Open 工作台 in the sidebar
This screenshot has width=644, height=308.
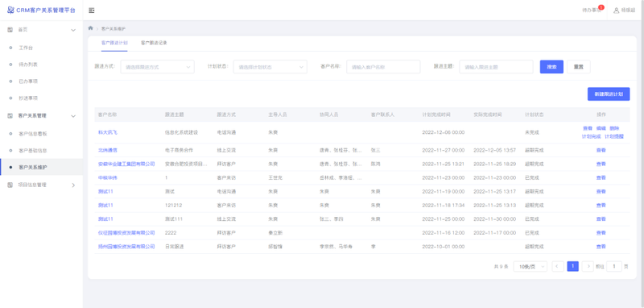(x=26, y=48)
